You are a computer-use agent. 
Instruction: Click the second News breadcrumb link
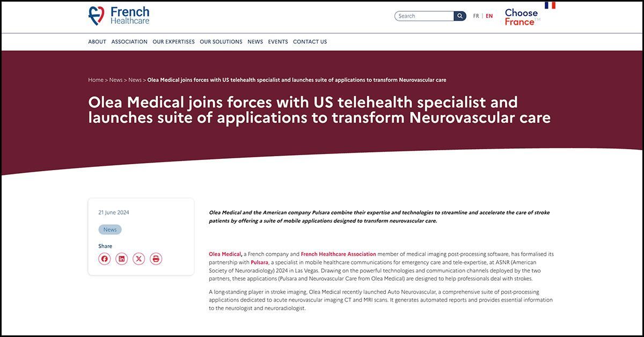tap(135, 80)
